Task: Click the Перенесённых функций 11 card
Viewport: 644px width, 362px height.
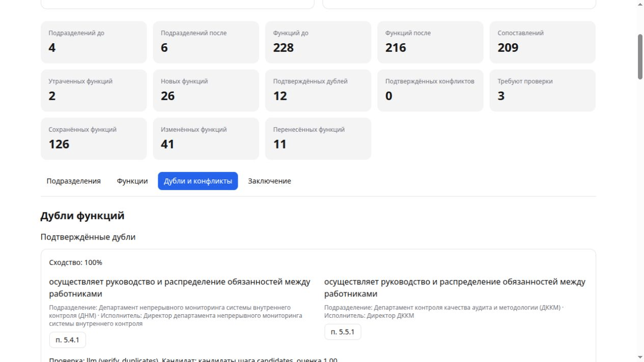Action: (318, 139)
